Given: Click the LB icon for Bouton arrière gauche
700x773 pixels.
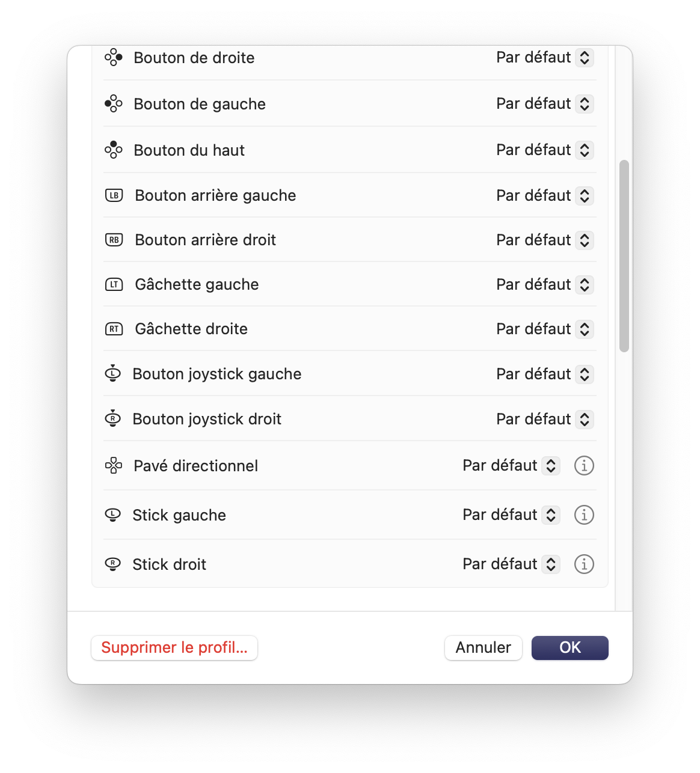Looking at the screenshot, I should pyautogui.click(x=114, y=195).
